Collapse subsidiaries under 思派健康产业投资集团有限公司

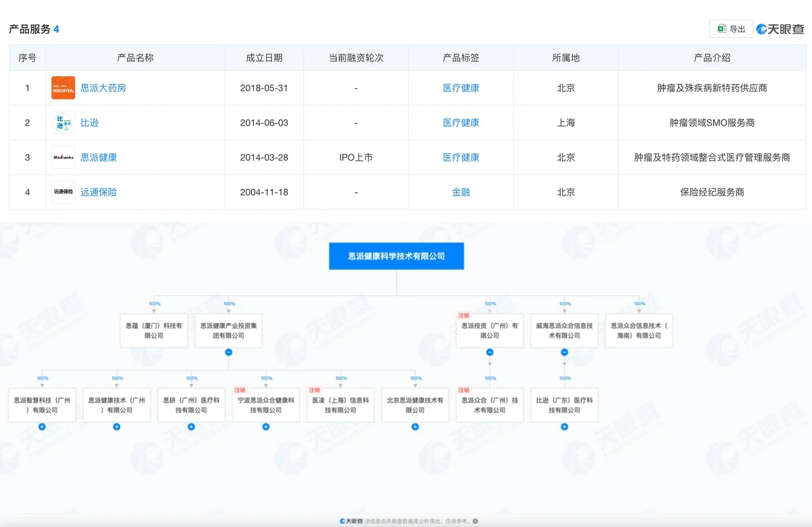(228, 352)
